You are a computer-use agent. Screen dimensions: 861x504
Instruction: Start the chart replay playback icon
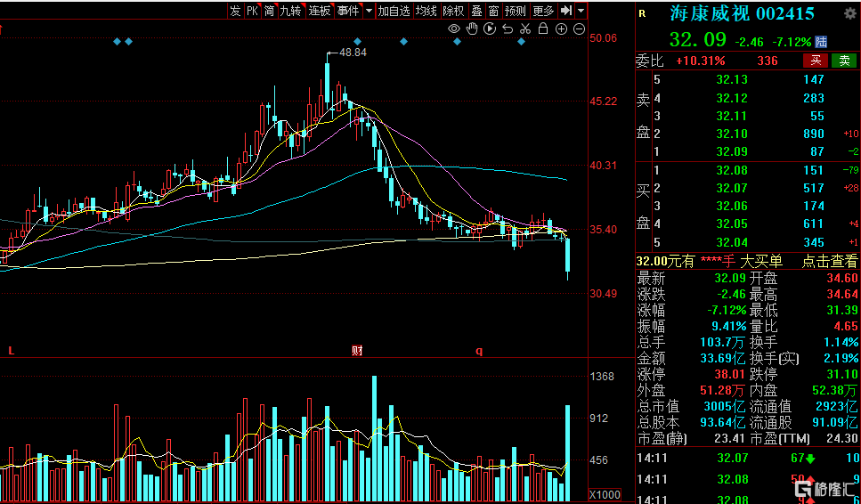(x=490, y=29)
